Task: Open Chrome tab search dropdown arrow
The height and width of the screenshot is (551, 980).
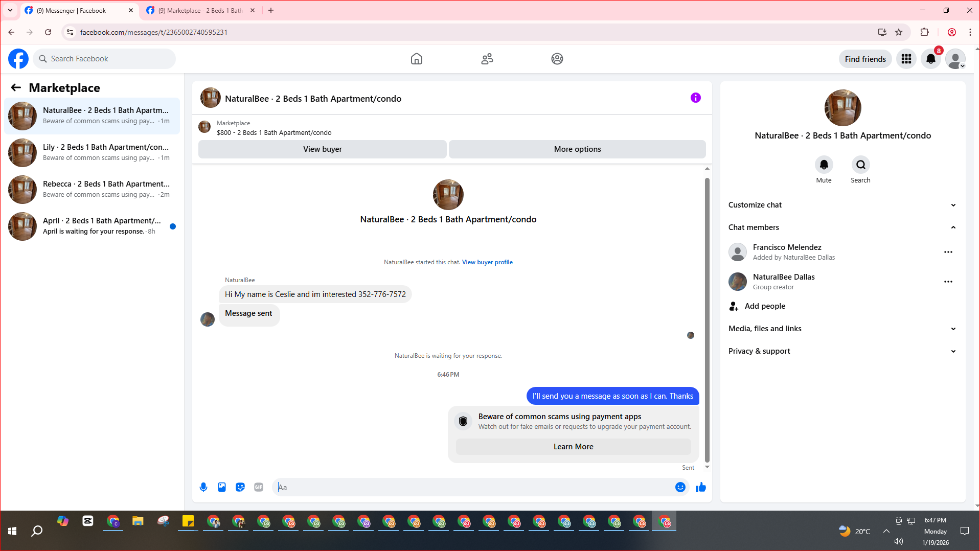Action: pos(10,10)
